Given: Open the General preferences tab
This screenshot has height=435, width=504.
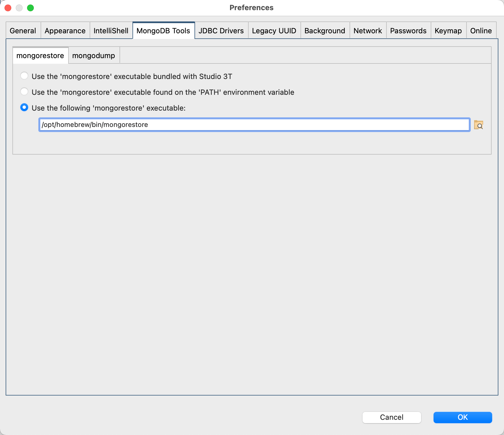Looking at the screenshot, I should point(23,31).
